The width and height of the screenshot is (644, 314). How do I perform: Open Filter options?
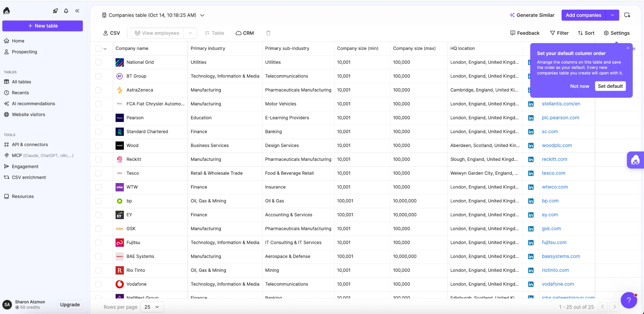coord(559,33)
